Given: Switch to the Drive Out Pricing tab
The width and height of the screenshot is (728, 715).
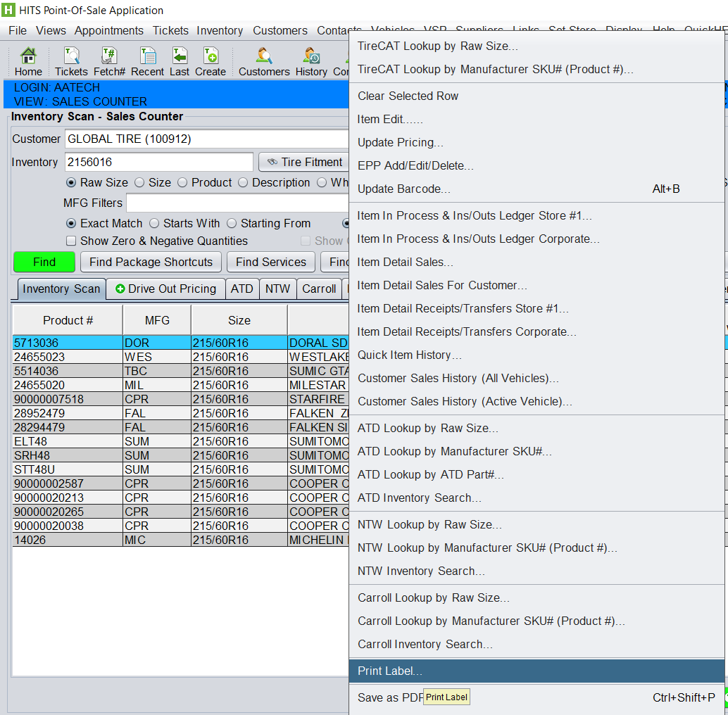Looking at the screenshot, I should tap(165, 289).
